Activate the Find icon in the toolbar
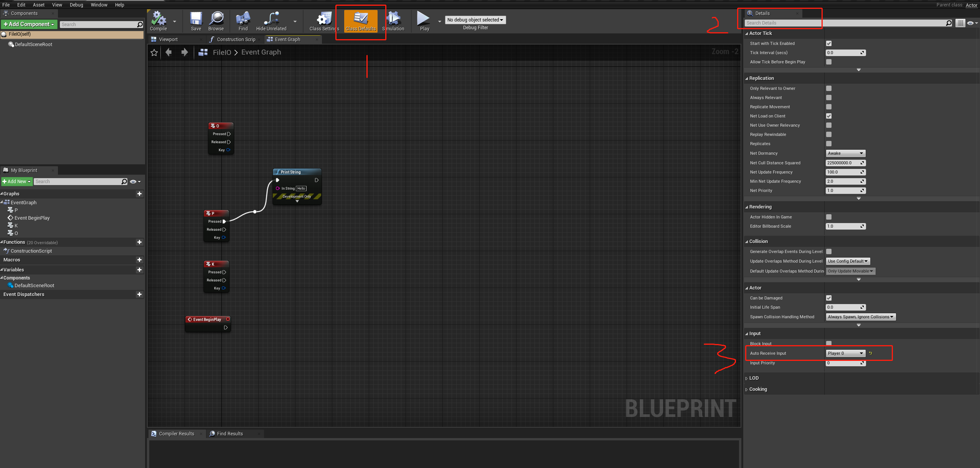Image resolution: width=980 pixels, height=468 pixels. (x=243, y=19)
